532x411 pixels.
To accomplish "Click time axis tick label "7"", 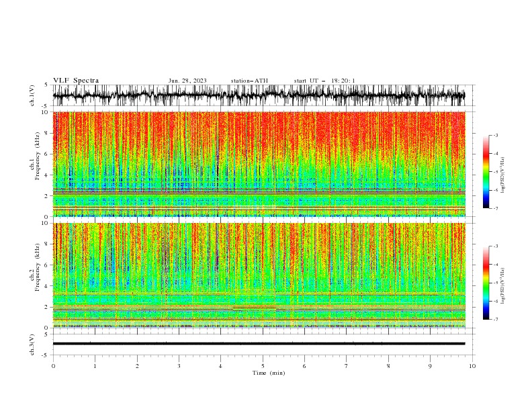I will coord(347,366).
